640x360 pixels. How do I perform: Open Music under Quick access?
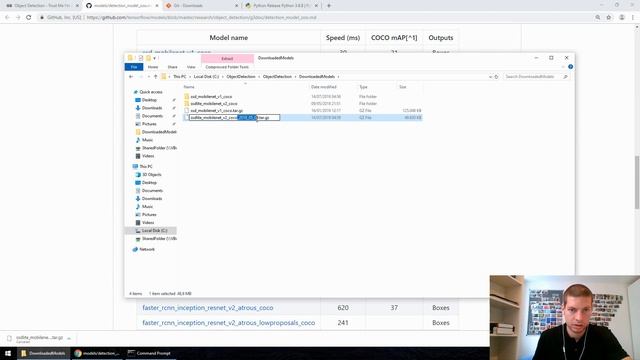147,140
